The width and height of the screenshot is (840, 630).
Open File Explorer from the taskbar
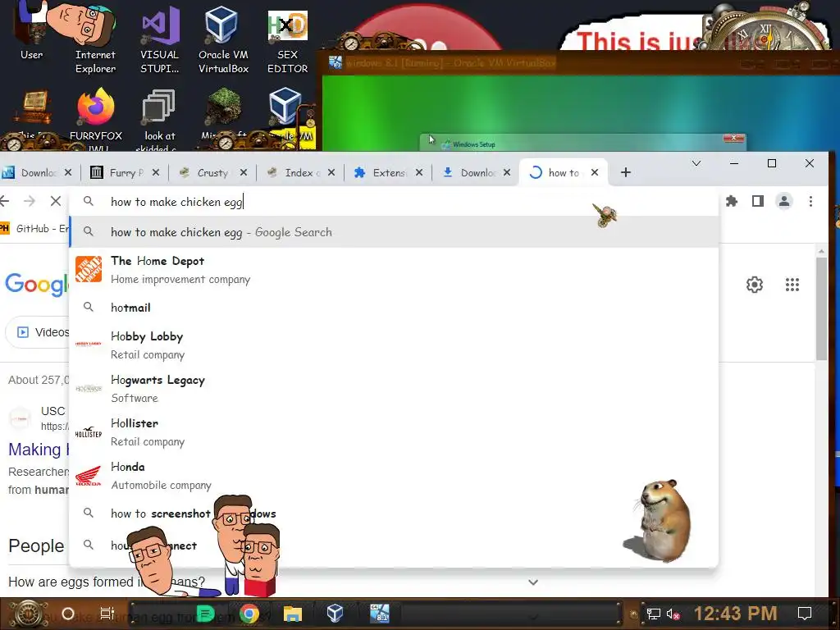[293, 614]
